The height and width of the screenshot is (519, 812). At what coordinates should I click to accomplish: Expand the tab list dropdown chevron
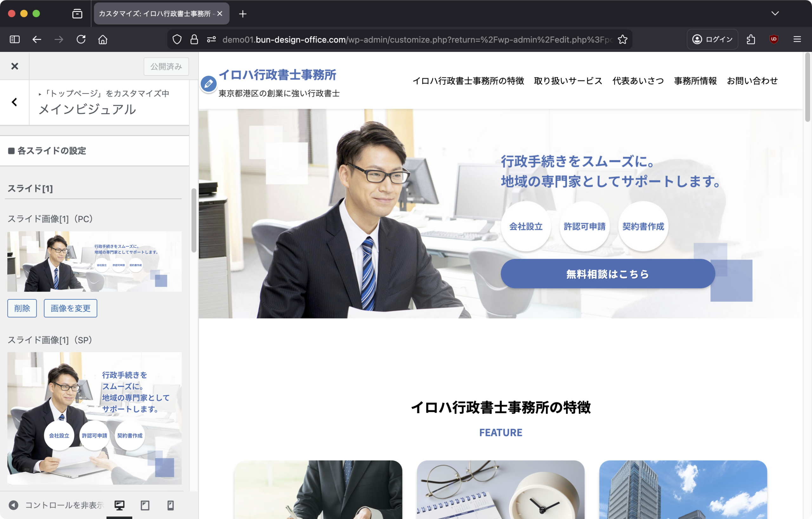click(x=775, y=14)
